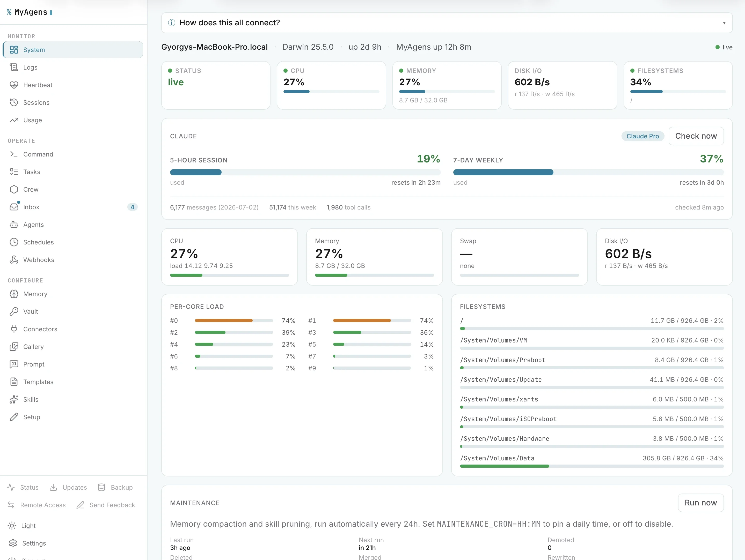Screen dimensions: 745x560
Task: Click the Vault key icon
Action: pos(14,311)
